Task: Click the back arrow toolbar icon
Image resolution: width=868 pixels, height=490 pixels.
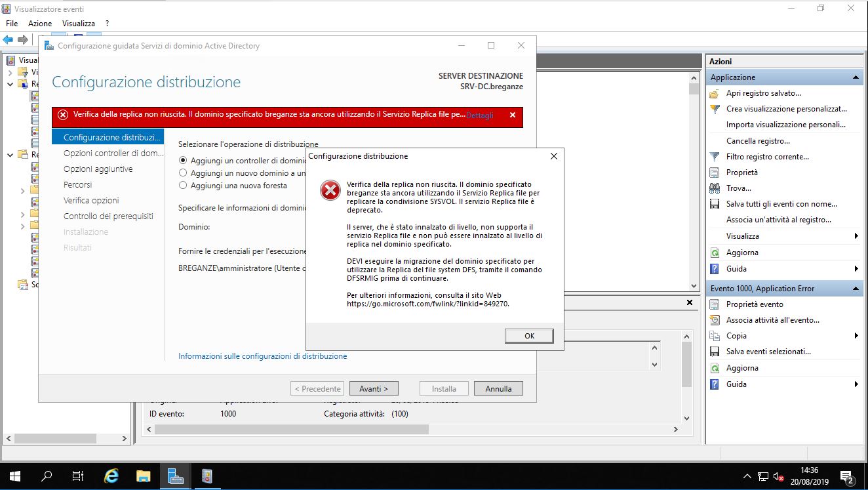Action: point(9,39)
